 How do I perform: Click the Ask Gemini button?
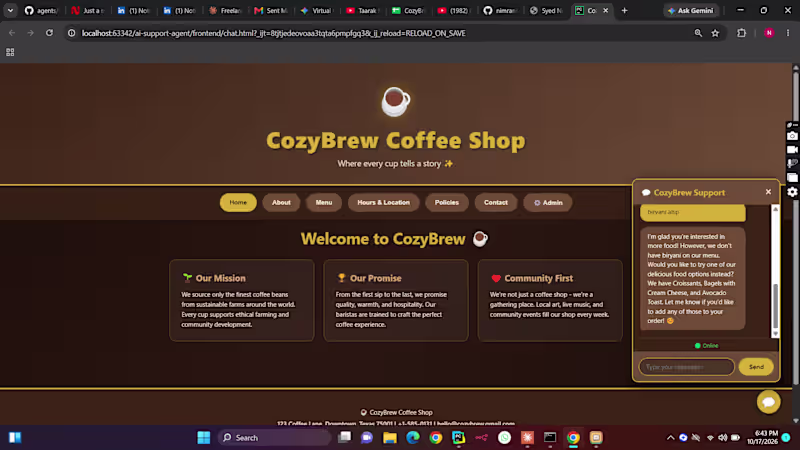691,10
